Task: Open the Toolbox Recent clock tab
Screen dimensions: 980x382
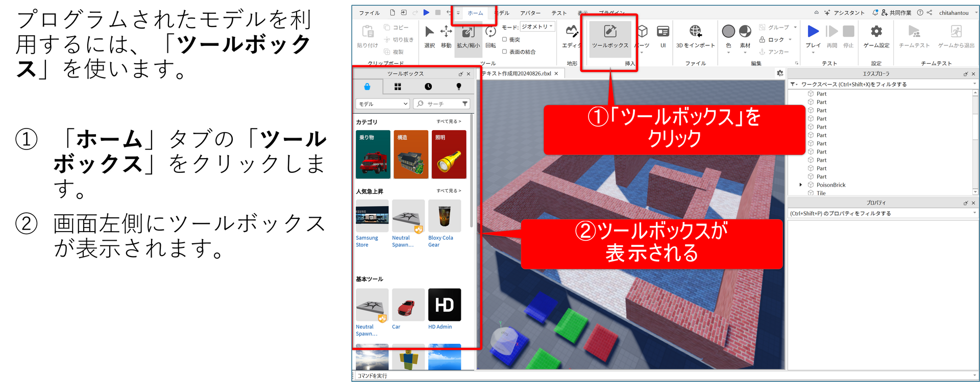Action: coord(428,87)
